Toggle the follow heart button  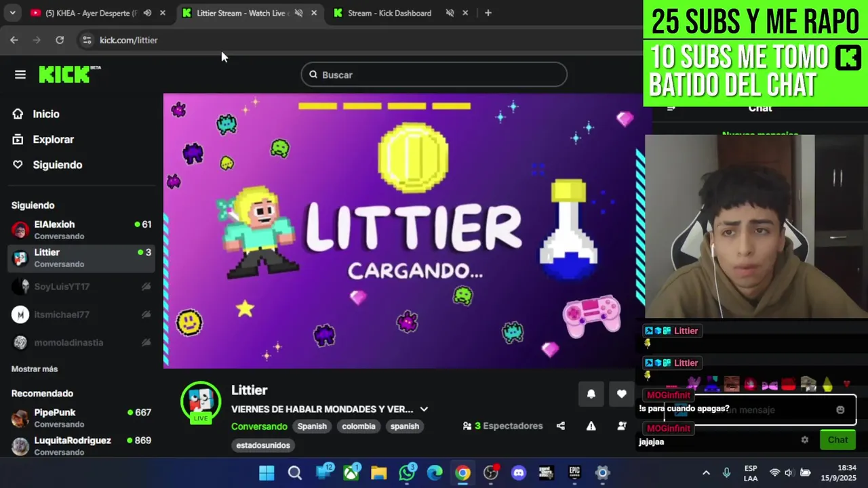coord(621,394)
